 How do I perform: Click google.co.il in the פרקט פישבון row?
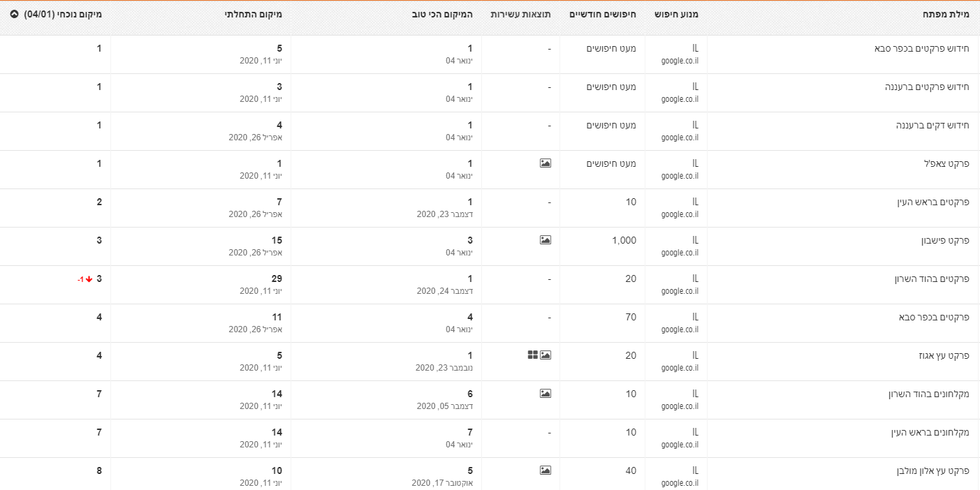coord(680,253)
